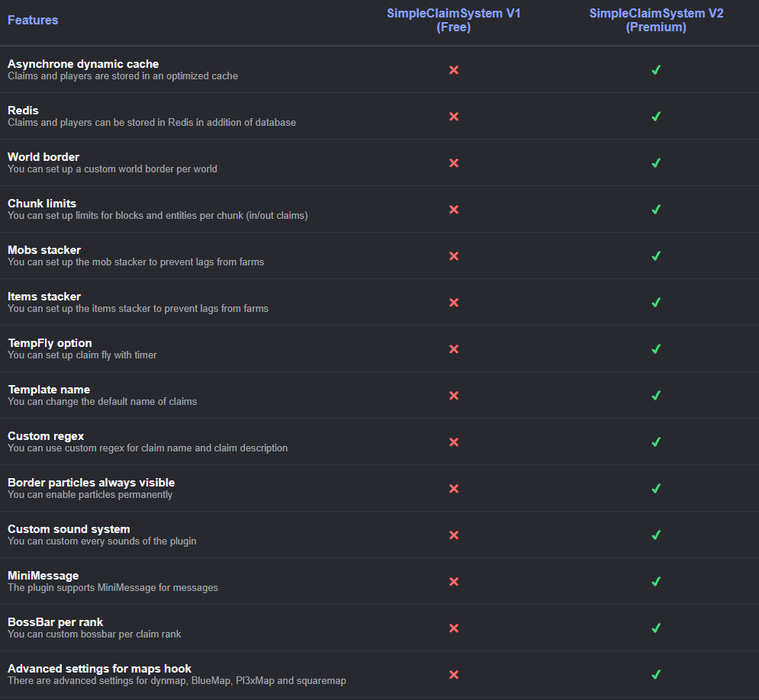The height and width of the screenshot is (700, 759).
Task: Click the red cross in TempFly option row
Action: click(x=454, y=348)
